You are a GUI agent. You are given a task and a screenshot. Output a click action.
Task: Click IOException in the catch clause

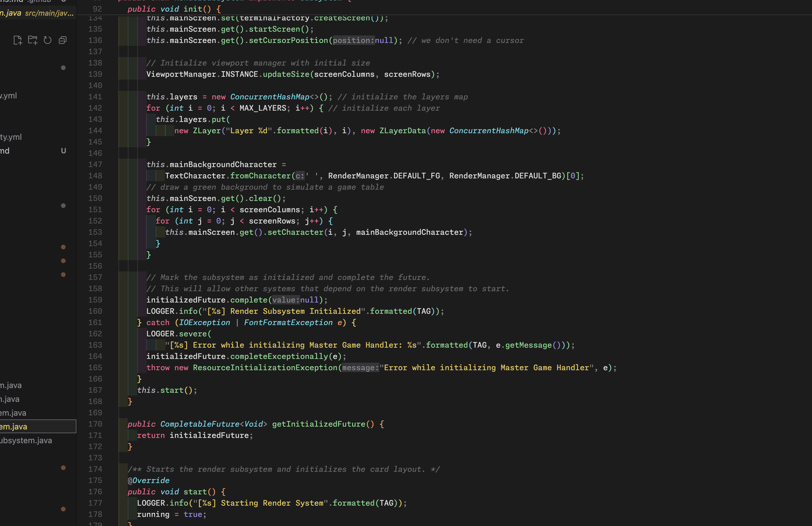pos(204,322)
